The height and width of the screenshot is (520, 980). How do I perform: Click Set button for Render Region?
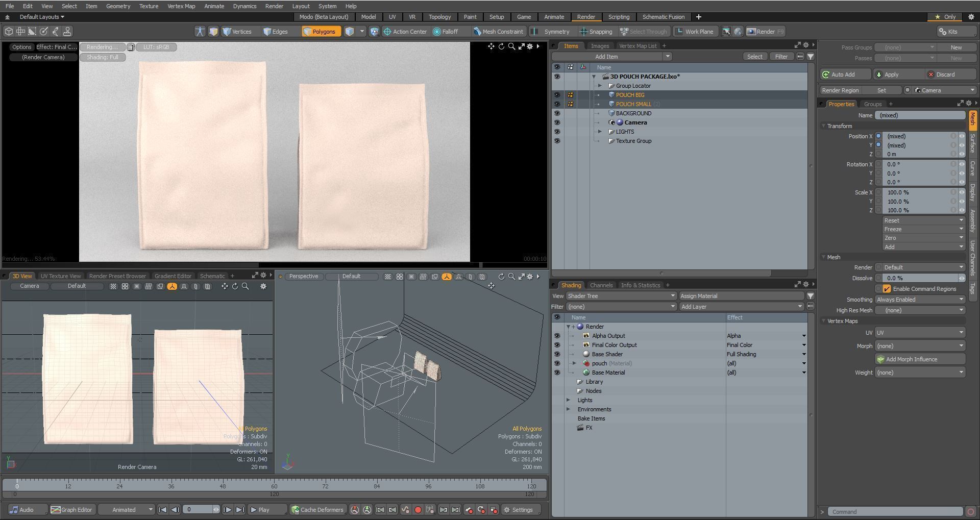tap(881, 90)
